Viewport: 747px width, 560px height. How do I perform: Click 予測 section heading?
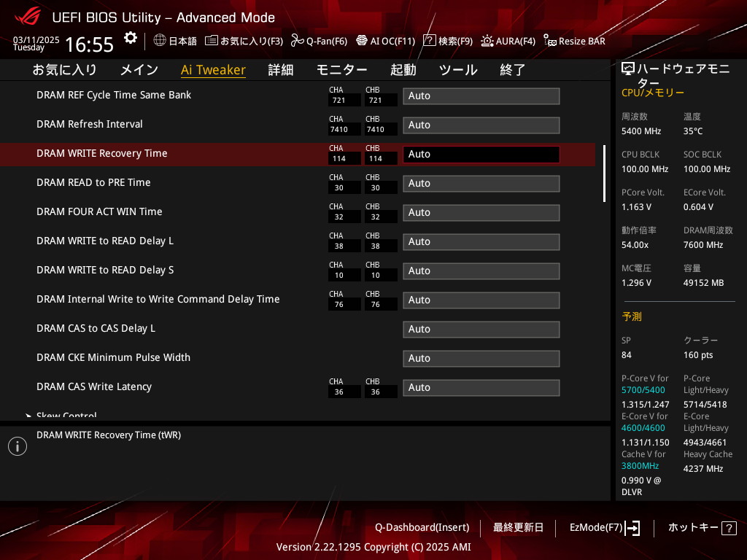click(632, 316)
